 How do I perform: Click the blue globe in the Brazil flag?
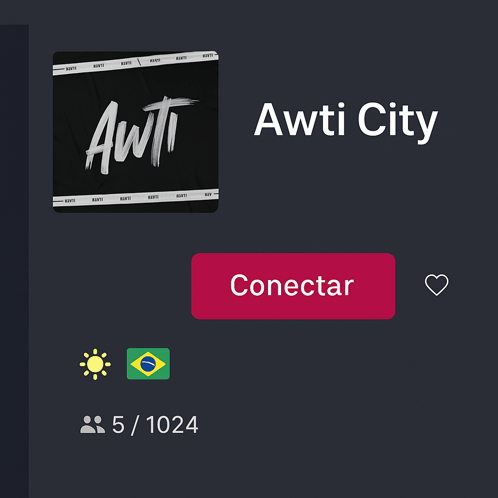(148, 364)
